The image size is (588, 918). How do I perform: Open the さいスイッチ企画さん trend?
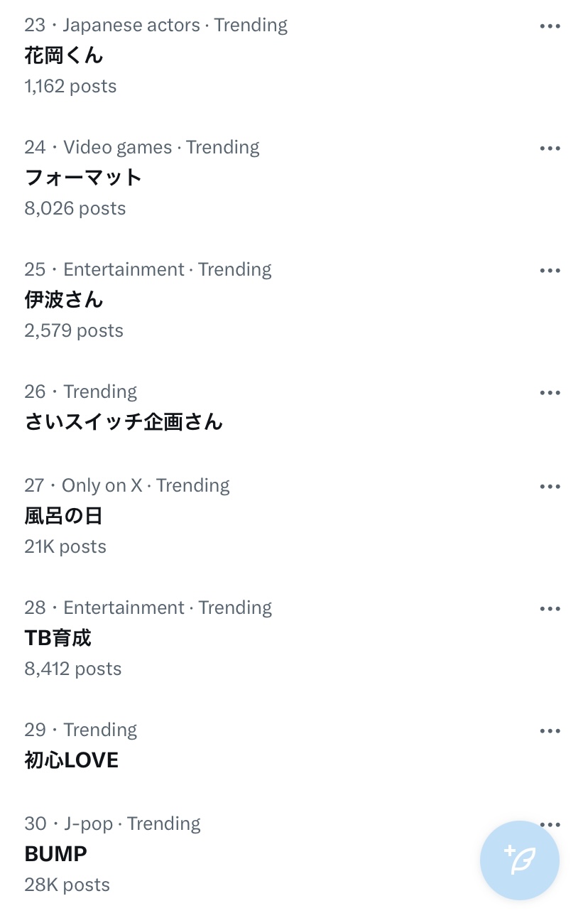coord(124,422)
